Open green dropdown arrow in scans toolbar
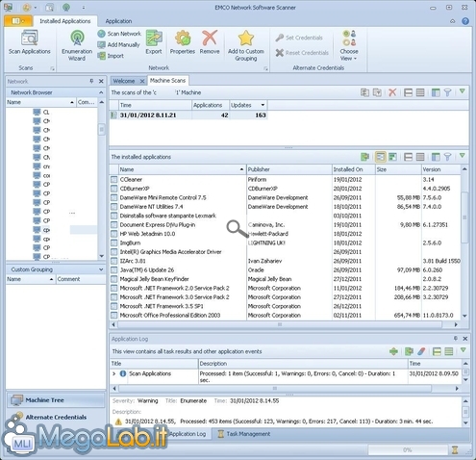 coord(463,91)
